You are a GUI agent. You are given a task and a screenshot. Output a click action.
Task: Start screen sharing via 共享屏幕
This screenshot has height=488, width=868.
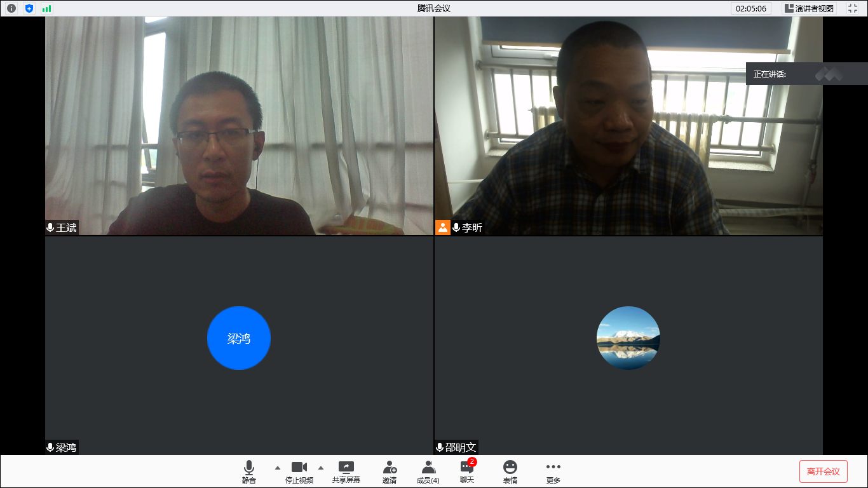(x=346, y=472)
